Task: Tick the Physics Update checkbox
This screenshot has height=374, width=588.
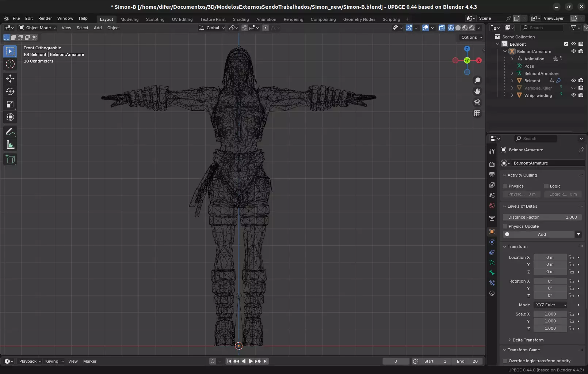Action: click(x=505, y=226)
